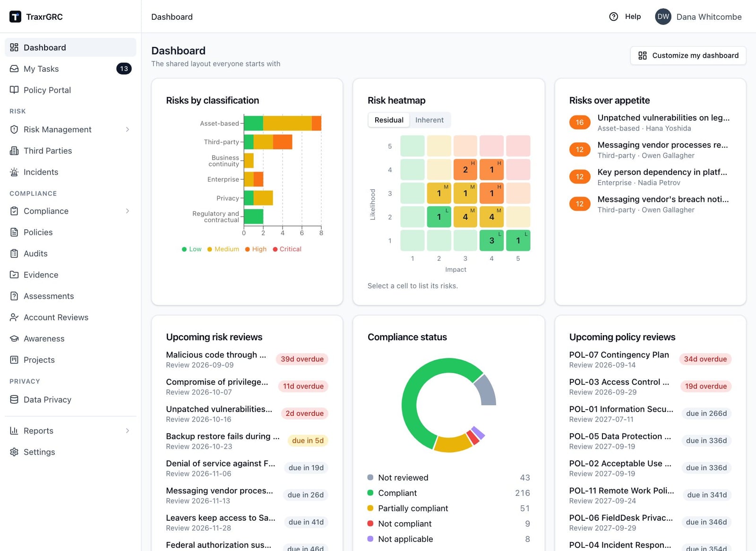The height and width of the screenshot is (551, 756).
Task: Click the Data Privacy database icon
Action: pos(14,399)
